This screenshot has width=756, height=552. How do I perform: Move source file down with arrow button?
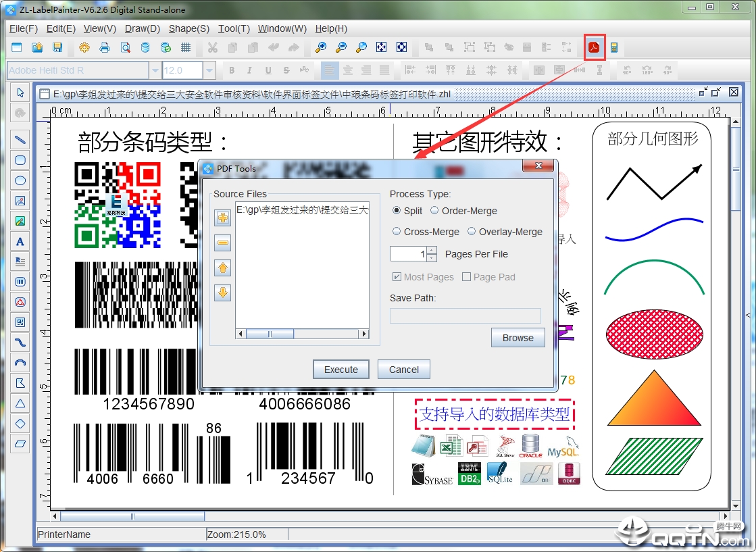point(223,293)
